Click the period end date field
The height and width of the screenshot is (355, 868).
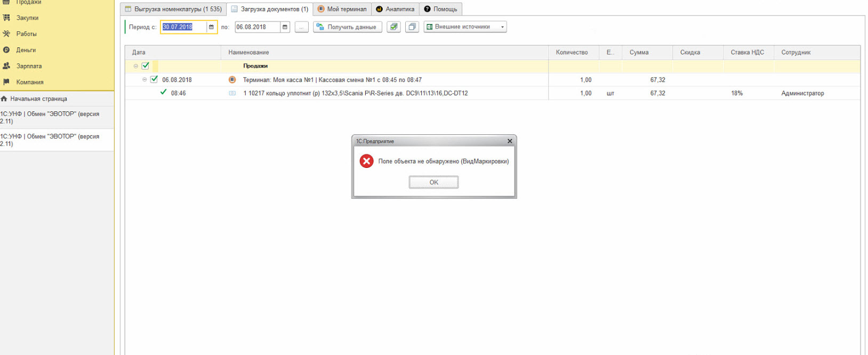tap(257, 27)
